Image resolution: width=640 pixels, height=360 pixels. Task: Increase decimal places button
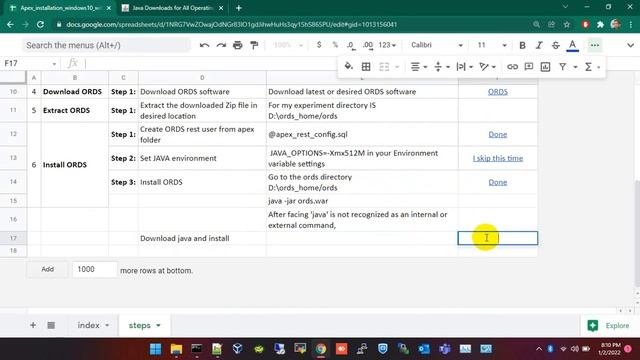click(368, 45)
